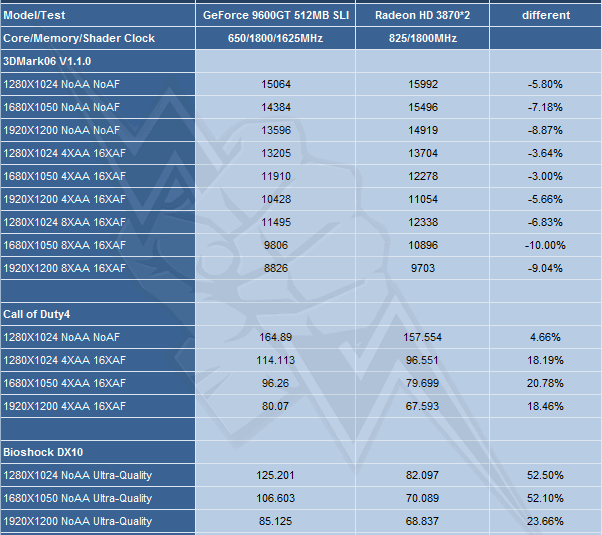The height and width of the screenshot is (535, 602).
Task: Click the difference value "-5.80%"
Action: tap(545, 84)
